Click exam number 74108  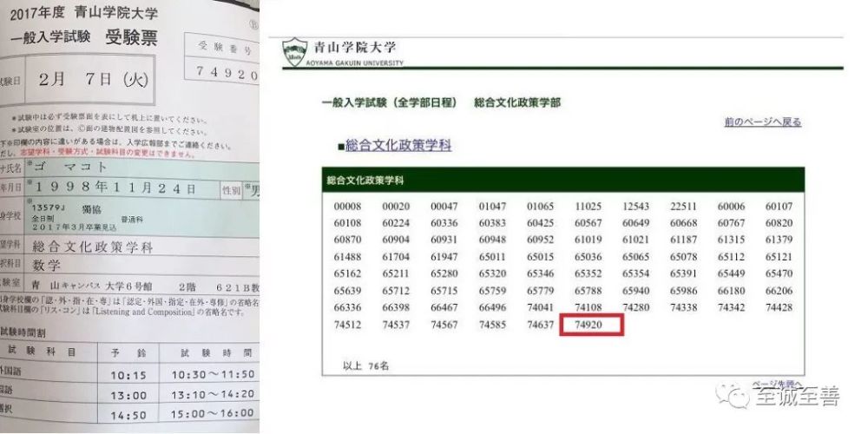pos(588,307)
